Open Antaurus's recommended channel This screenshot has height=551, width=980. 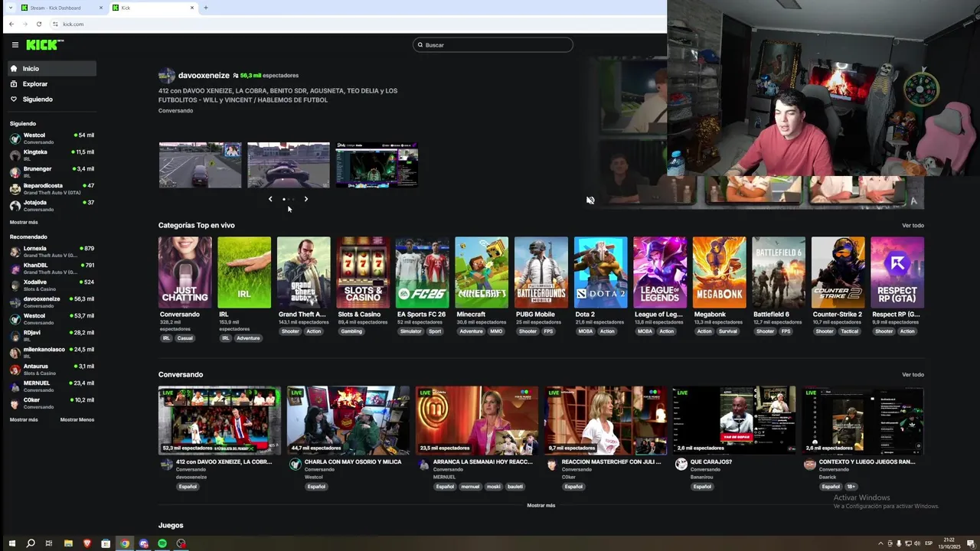click(x=52, y=369)
